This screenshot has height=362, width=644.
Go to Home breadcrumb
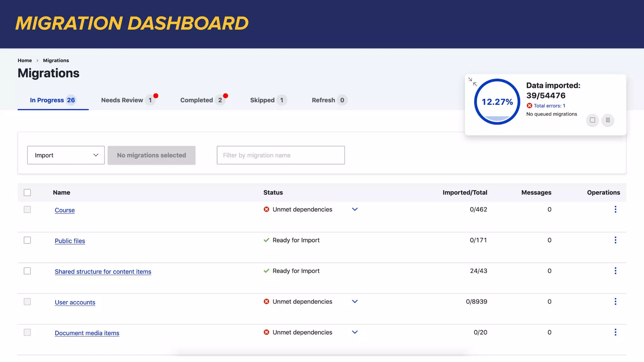click(25, 60)
